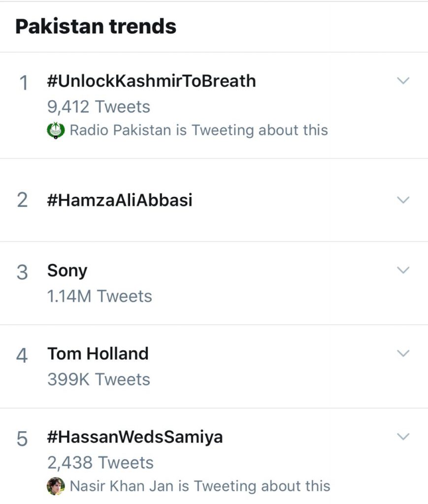Image resolution: width=428 pixels, height=504 pixels.
Task: Expand options chevron for #HamzaAliAbbasi
Action: pos(403,200)
